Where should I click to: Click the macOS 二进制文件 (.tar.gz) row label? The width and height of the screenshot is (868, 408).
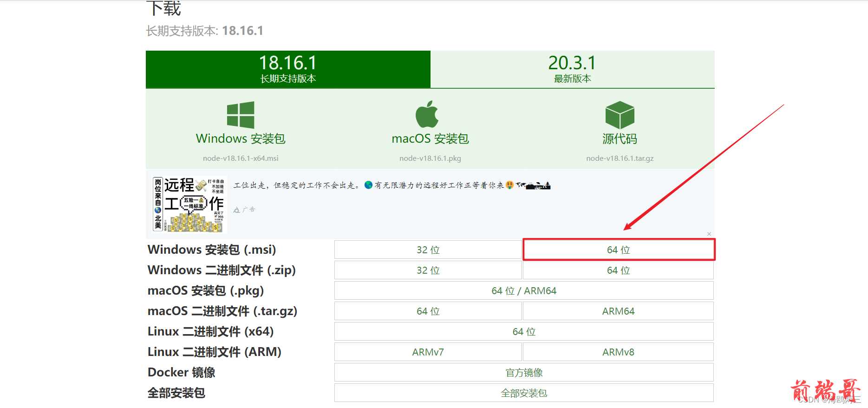[222, 311]
